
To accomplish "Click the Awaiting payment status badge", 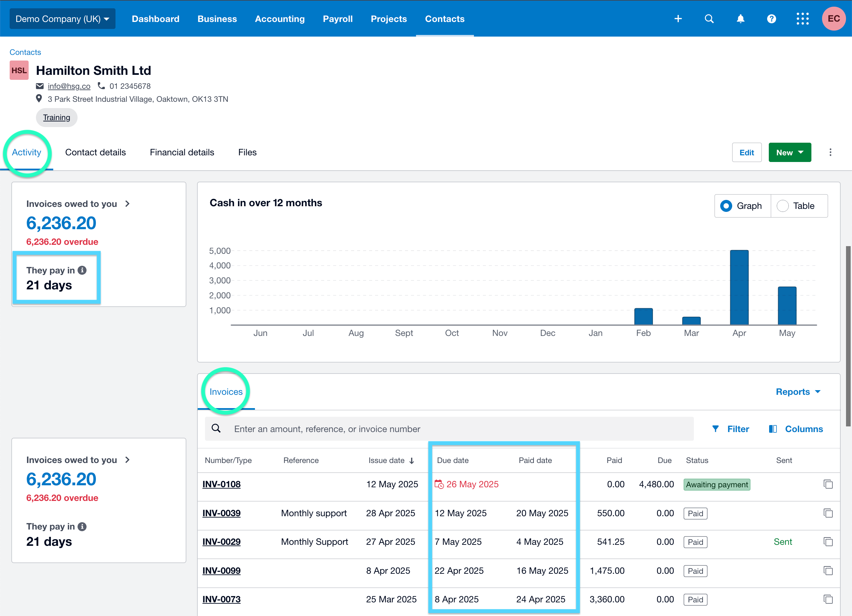I will click(x=717, y=485).
